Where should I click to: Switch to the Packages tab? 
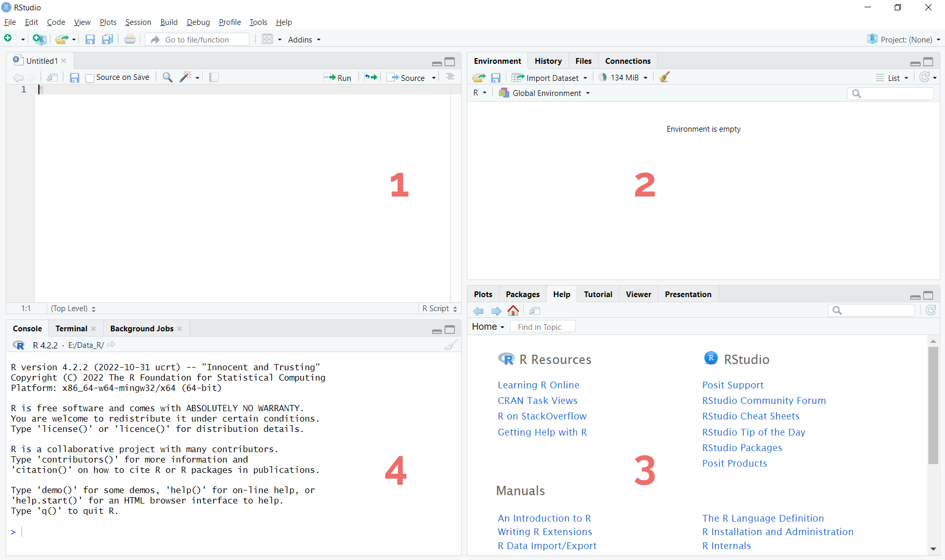pos(522,295)
